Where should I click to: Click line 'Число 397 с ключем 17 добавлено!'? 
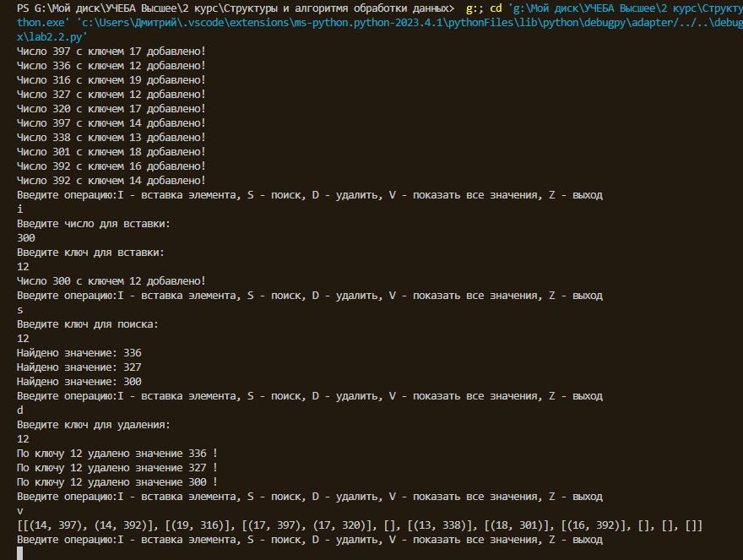click(x=111, y=52)
